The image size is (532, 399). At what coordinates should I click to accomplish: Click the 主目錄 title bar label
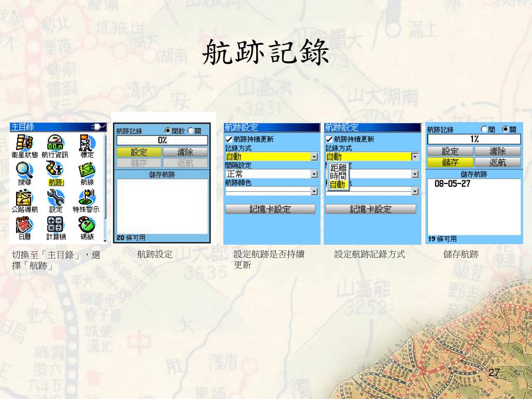[22, 127]
